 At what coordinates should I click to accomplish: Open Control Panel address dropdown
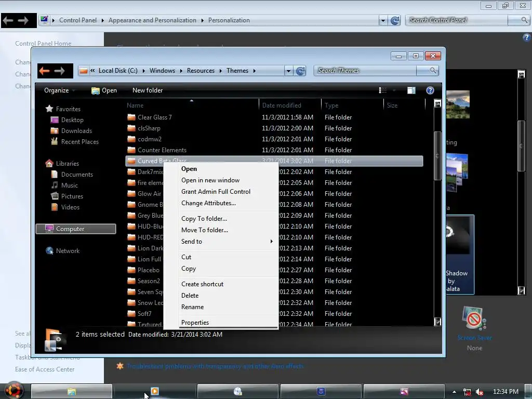click(x=383, y=20)
